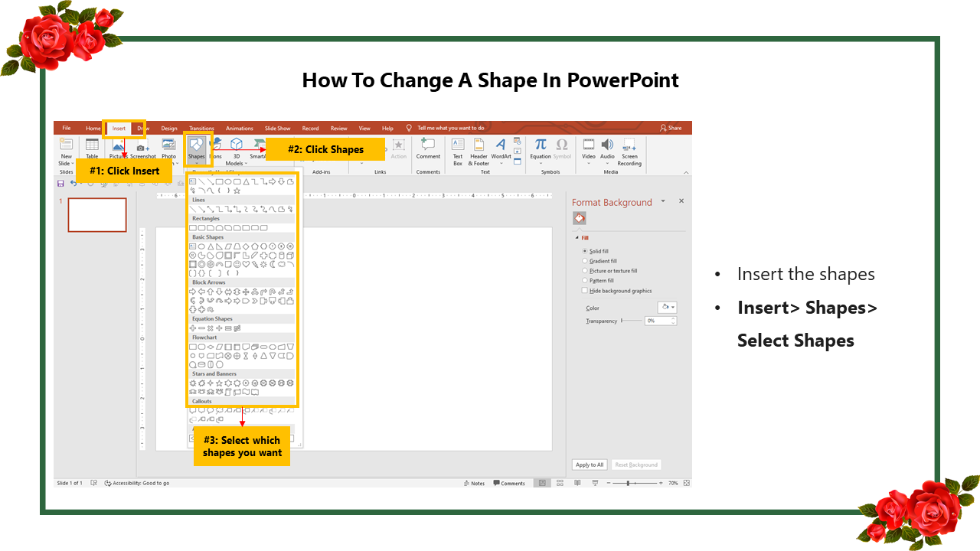The image size is (980, 551).
Task: Insert 3D Models from ribbon
Action: pyautogui.click(x=237, y=151)
